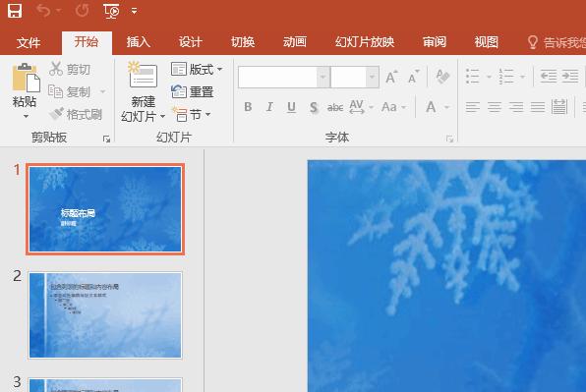Apply text shadow with the S icon
This screenshot has width=586, height=392.
[x=314, y=108]
